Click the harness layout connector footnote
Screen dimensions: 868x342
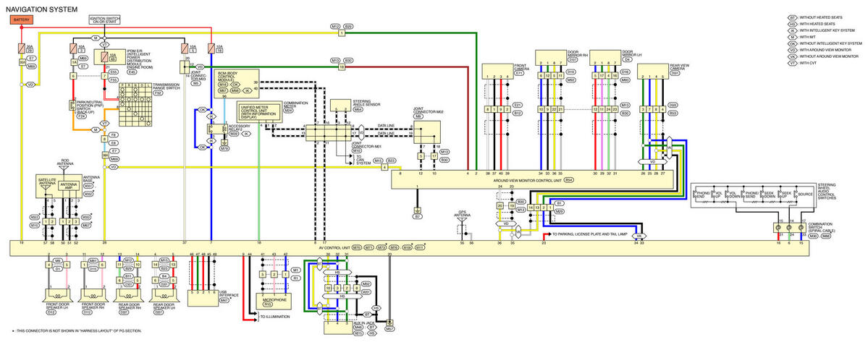coord(77,330)
